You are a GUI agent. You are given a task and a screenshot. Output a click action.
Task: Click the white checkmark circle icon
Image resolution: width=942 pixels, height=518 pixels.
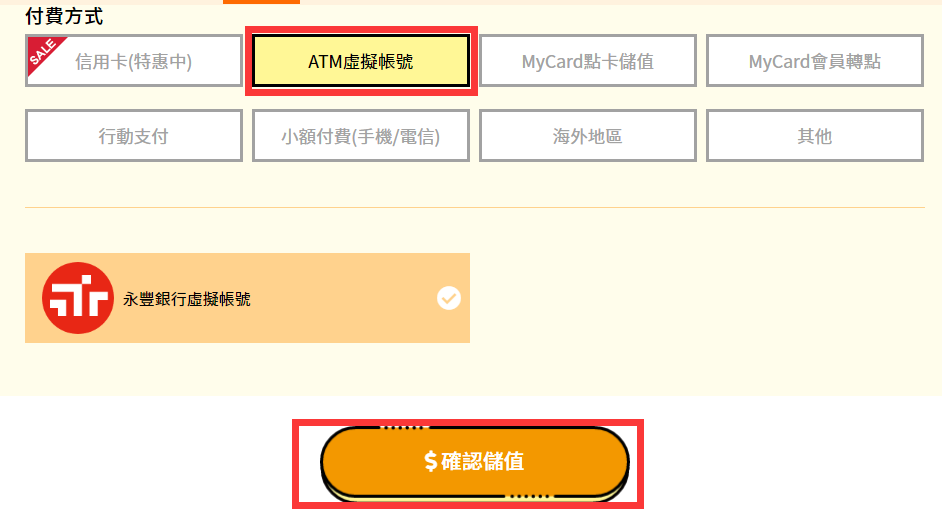[449, 298]
